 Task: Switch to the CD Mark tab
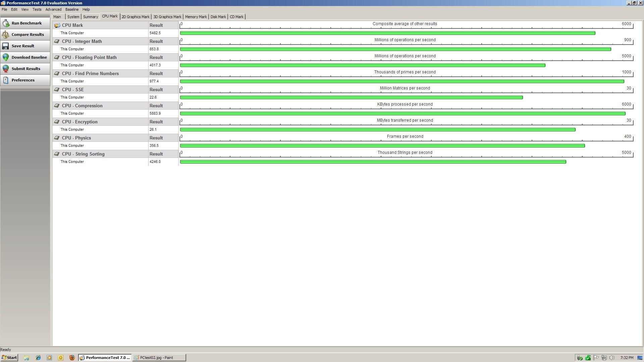pos(236,17)
